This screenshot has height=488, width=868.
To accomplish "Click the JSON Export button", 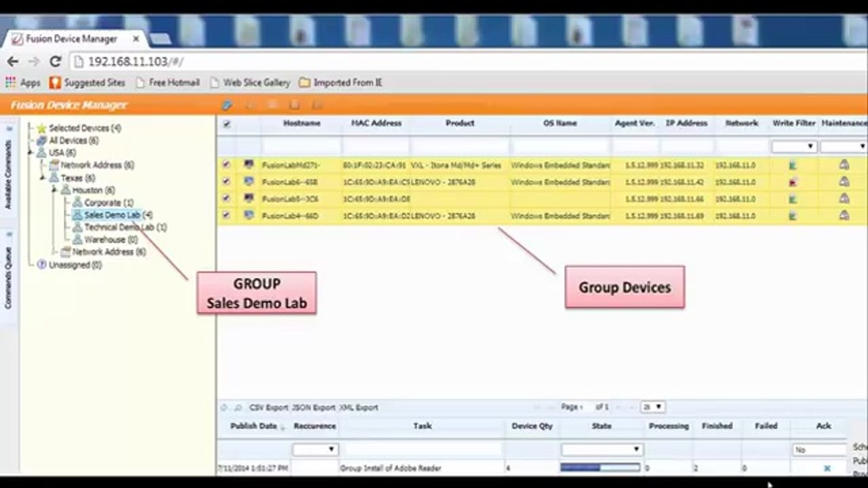I will point(314,408).
